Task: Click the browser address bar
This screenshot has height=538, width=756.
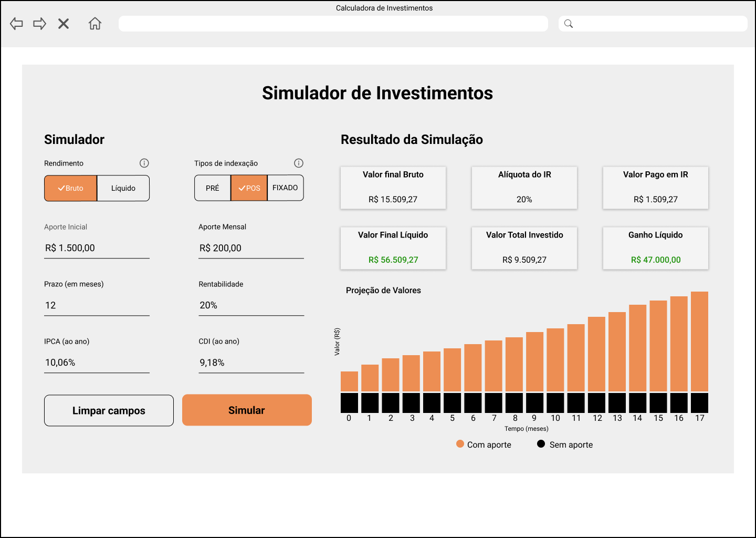Action: [333, 24]
